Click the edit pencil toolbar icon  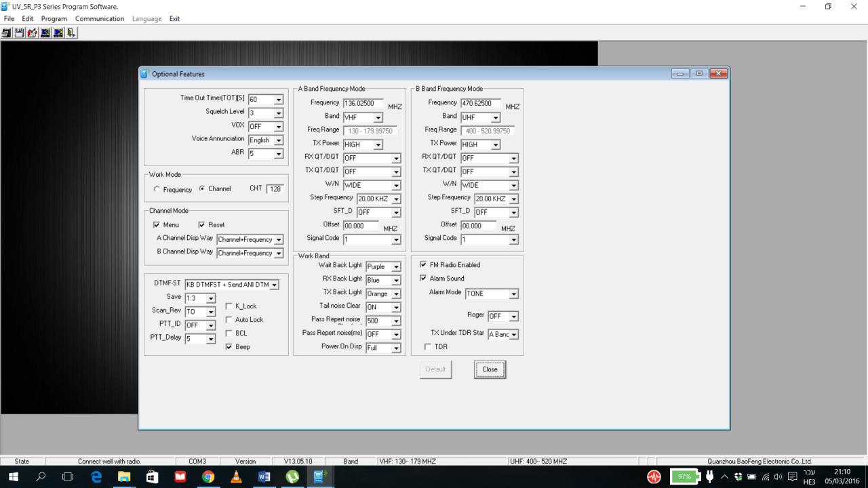tap(32, 33)
